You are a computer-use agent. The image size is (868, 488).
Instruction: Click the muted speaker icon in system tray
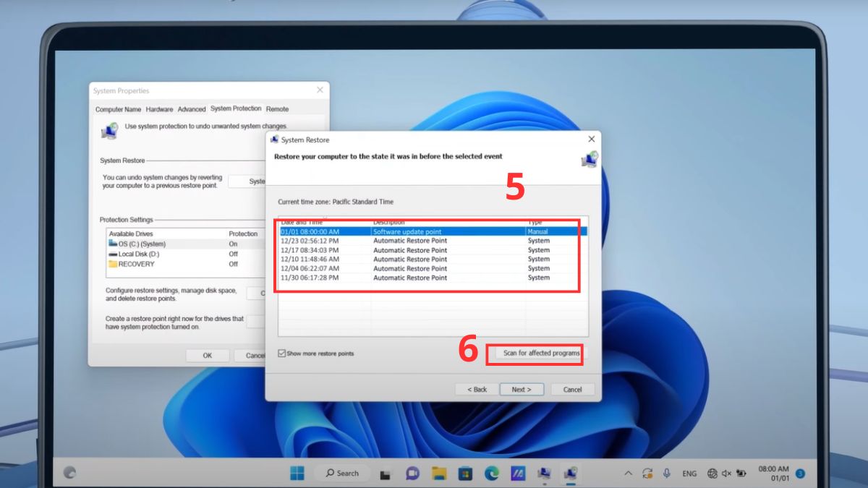coord(727,474)
